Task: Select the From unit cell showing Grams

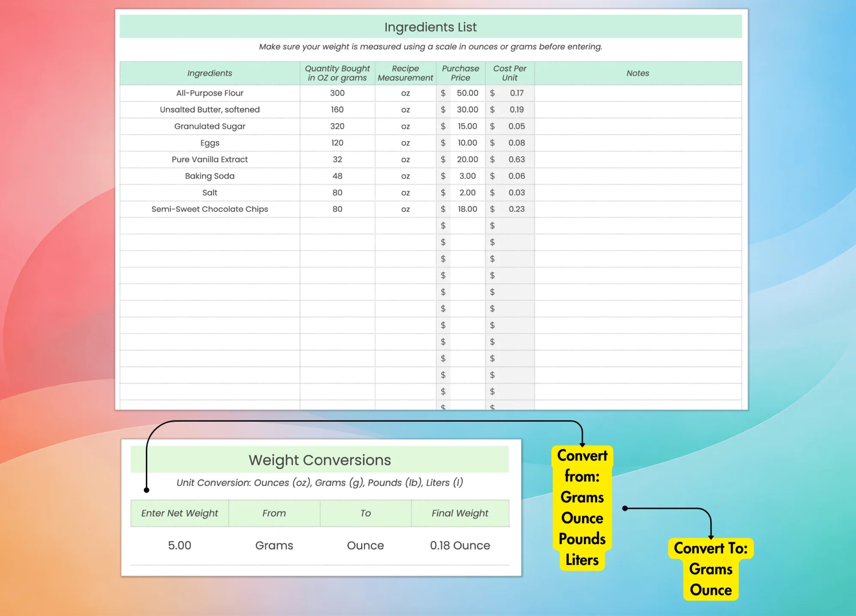Action: coord(274,545)
